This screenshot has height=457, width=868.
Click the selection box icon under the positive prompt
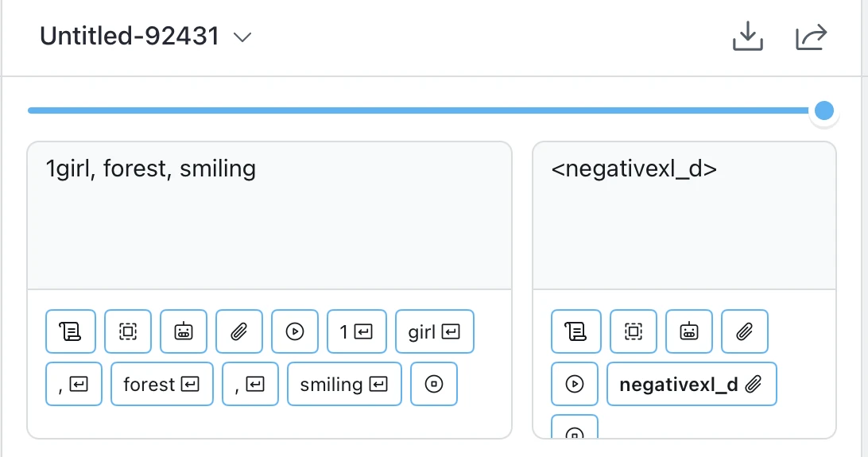pyautogui.click(x=128, y=331)
